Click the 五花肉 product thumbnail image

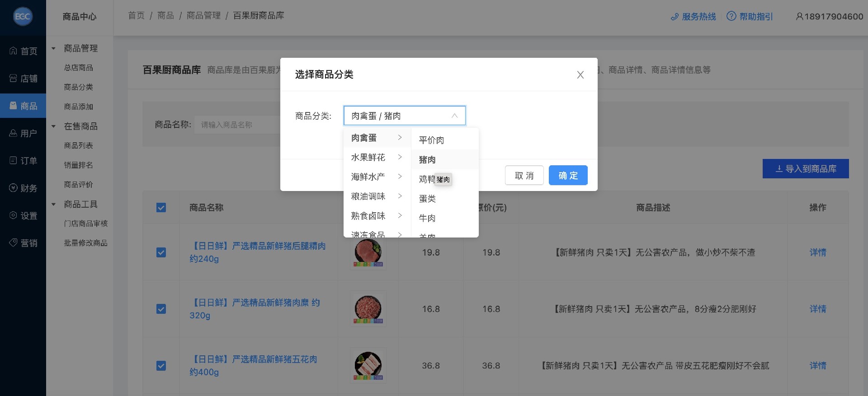[368, 365]
